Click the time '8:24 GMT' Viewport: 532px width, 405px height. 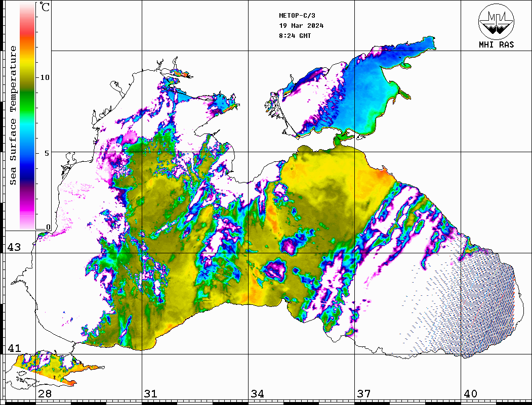(x=295, y=35)
